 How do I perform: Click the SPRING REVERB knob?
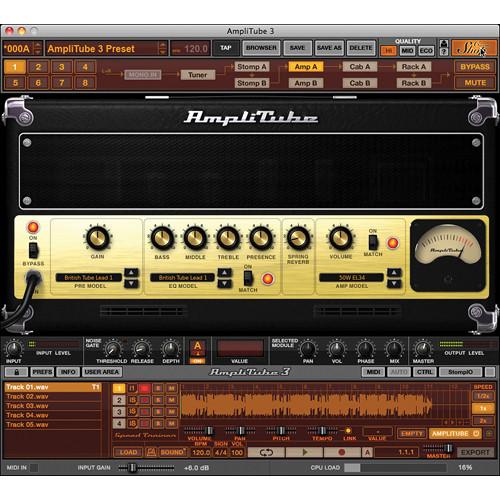click(298, 238)
